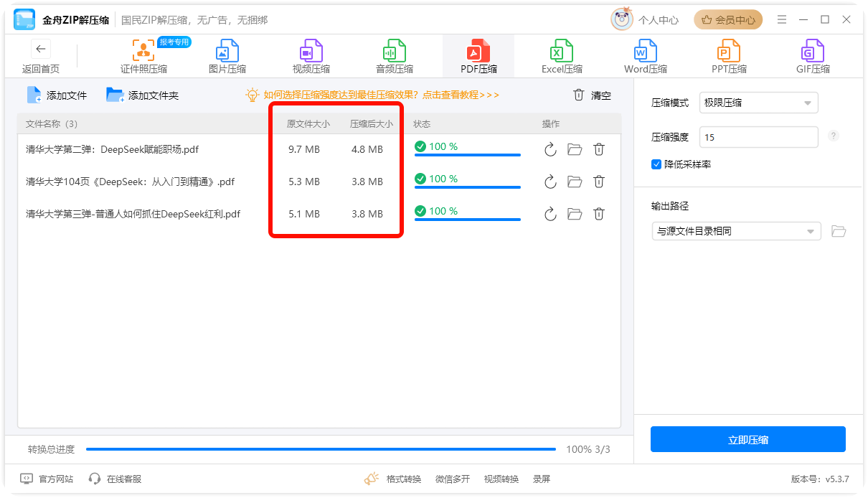Click the overall conversion progress bar (转换总进度)
The height and width of the screenshot is (498, 868).
(x=321, y=449)
